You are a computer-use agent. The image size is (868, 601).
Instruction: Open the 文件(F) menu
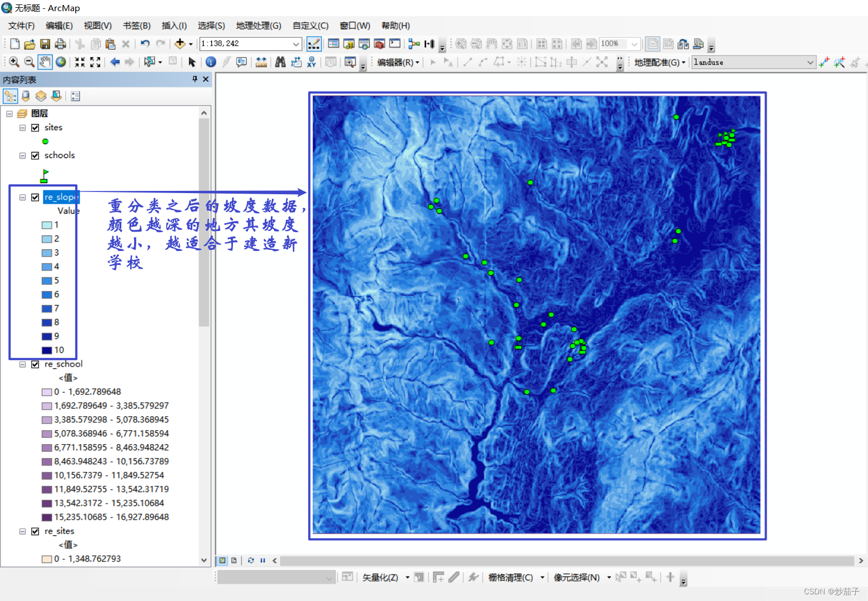[x=21, y=26]
